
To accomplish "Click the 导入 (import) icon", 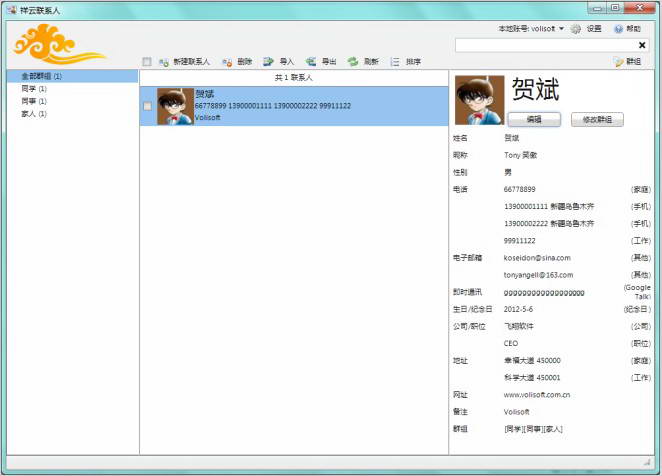I will (268, 62).
